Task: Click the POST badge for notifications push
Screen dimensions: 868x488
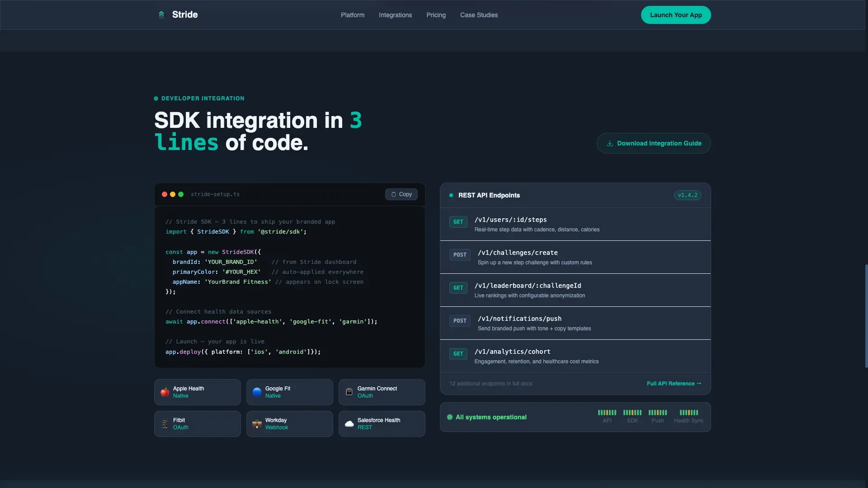Action: click(x=460, y=321)
